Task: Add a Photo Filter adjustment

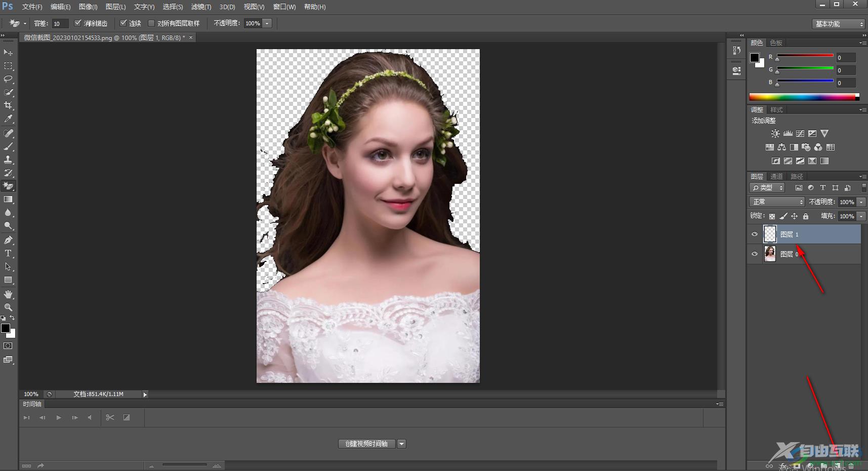Action: click(x=806, y=147)
